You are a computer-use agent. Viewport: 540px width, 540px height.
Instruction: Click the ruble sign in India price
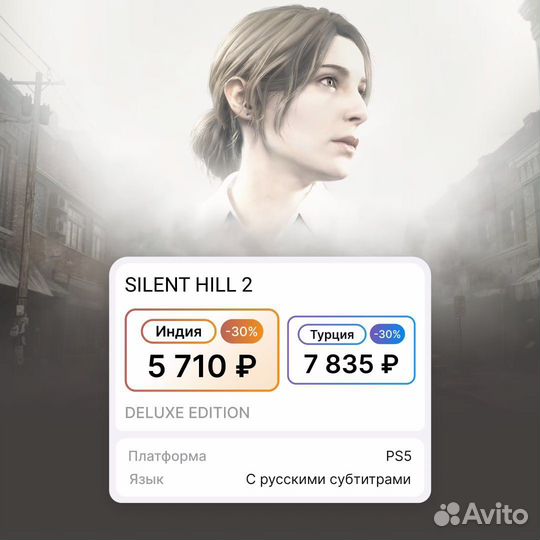[x=246, y=366]
